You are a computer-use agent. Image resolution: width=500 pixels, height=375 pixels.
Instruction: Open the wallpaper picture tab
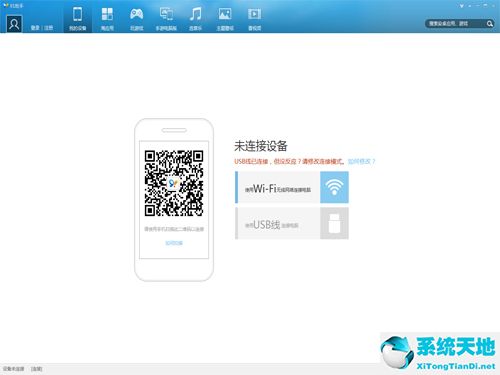point(225,19)
